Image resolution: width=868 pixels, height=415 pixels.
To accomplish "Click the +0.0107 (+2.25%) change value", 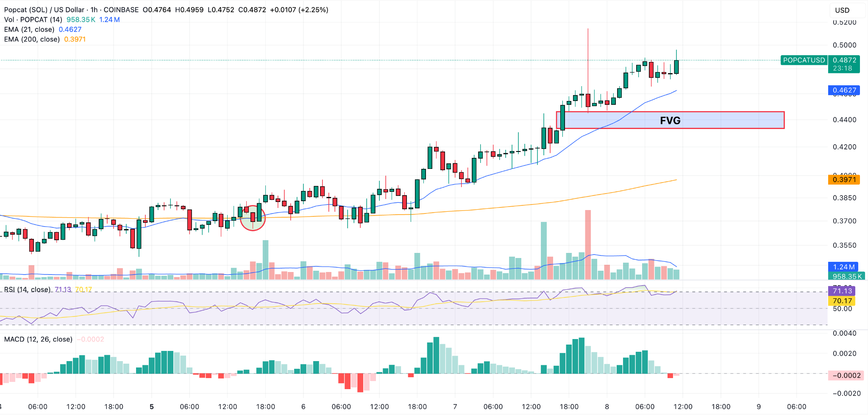I will (299, 10).
